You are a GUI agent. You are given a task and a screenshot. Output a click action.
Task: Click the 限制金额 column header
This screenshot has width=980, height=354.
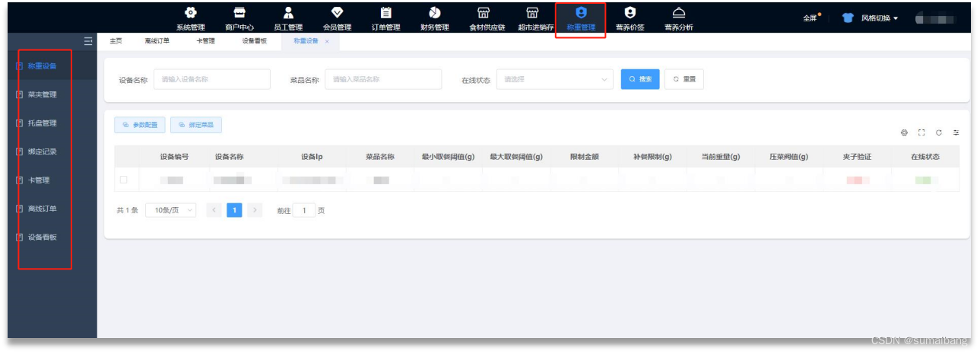(x=585, y=157)
